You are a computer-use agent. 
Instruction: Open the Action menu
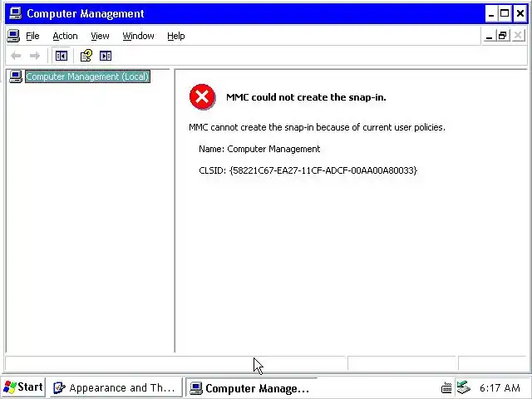[x=65, y=36]
